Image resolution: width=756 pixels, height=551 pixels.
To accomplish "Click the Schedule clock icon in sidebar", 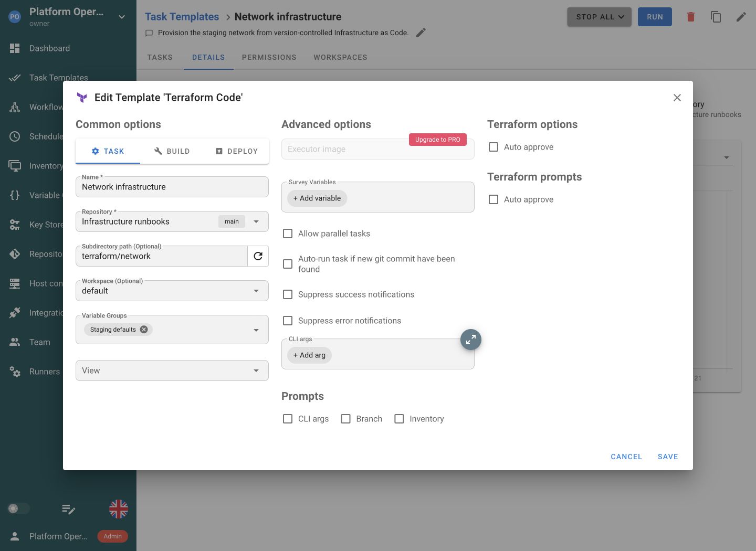I will (15, 136).
